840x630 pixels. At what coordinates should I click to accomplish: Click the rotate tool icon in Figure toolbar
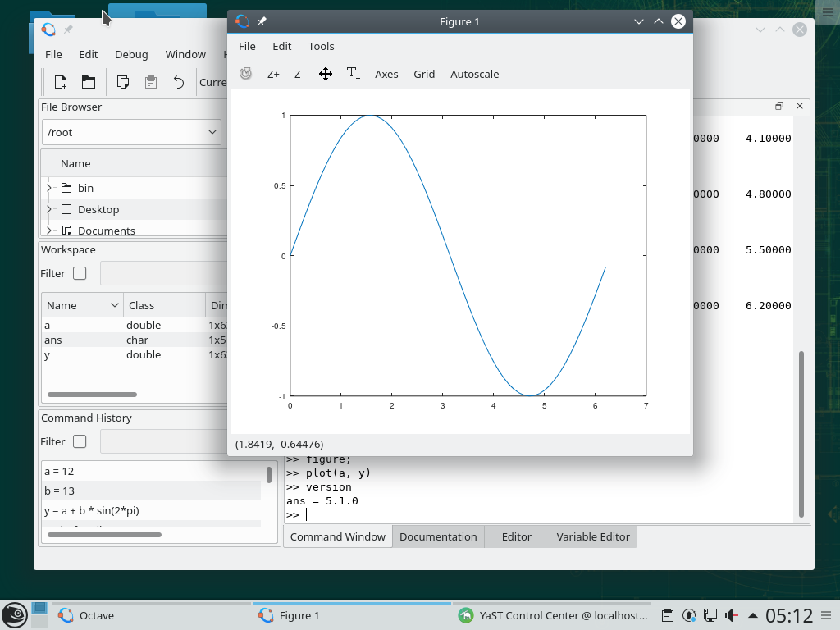click(245, 74)
